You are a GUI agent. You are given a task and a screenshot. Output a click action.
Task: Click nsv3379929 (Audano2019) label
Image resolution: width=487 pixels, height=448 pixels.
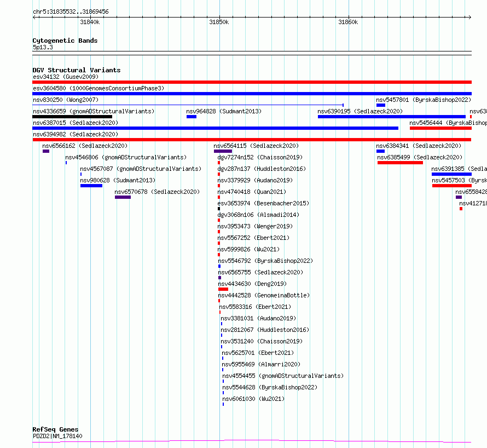(x=255, y=180)
